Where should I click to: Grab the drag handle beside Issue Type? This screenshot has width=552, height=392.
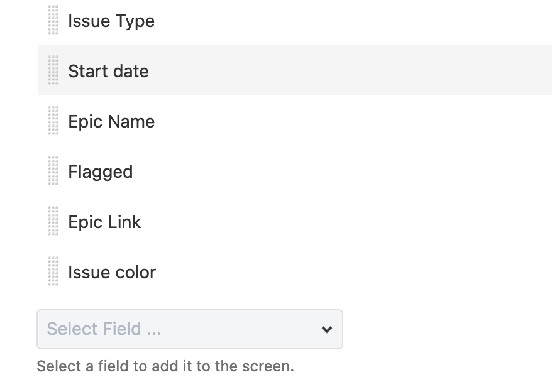point(53,20)
